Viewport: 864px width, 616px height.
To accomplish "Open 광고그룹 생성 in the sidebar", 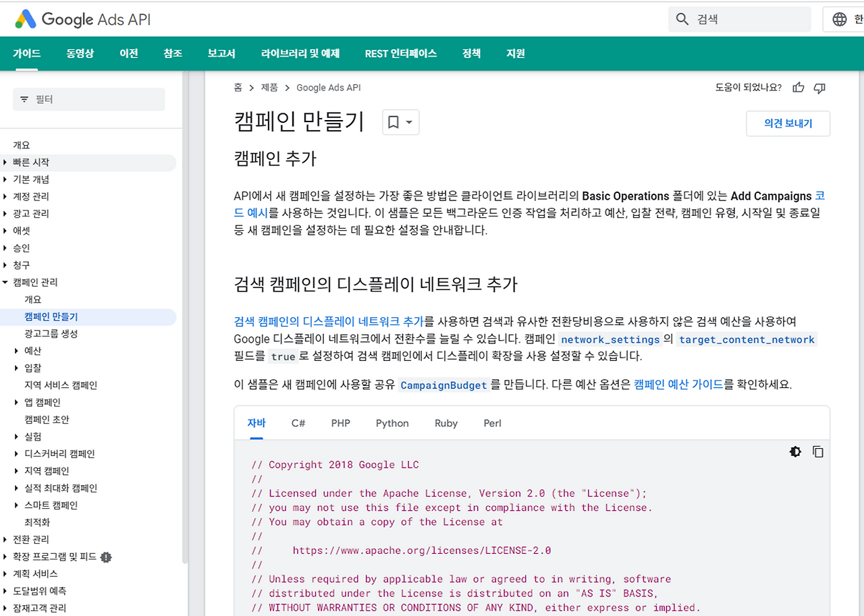I will click(x=51, y=333).
